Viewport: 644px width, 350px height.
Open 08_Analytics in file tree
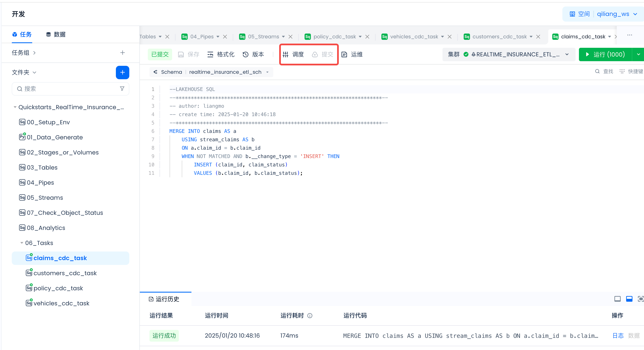(46, 228)
